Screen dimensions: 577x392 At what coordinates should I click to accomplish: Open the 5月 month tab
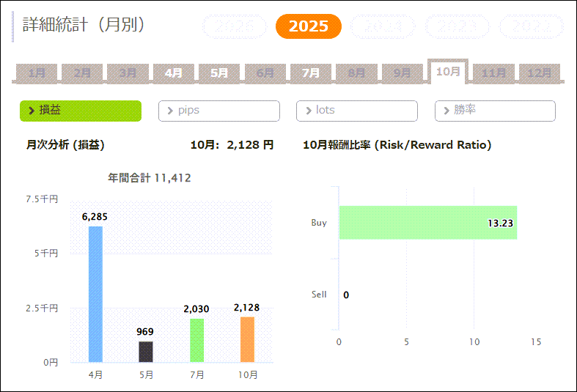tap(219, 73)
